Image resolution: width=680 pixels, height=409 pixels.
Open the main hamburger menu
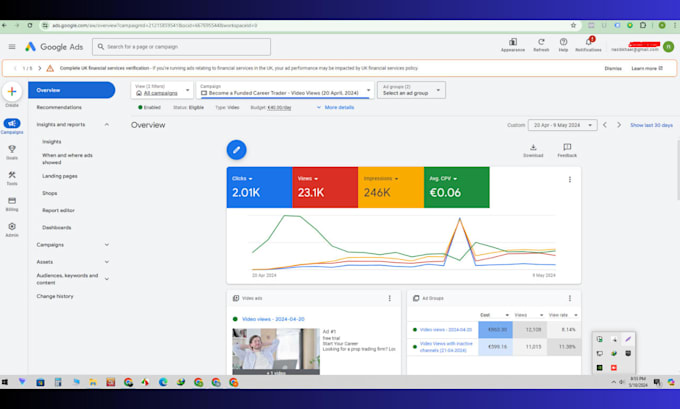click(12, 46)
